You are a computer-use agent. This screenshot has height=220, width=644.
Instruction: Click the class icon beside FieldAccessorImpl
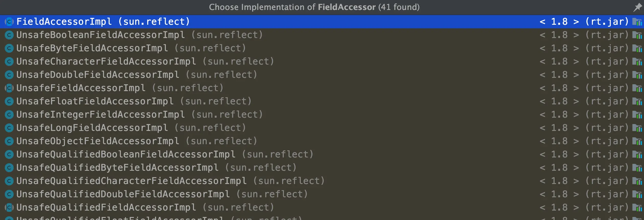click(x=9, y=21)
